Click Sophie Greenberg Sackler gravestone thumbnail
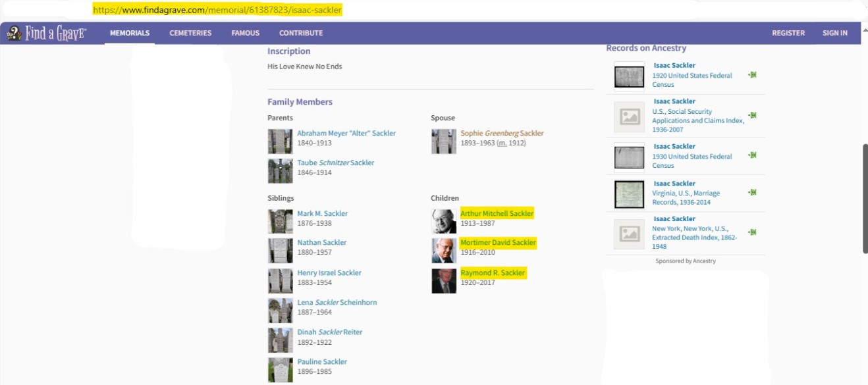 443,141
